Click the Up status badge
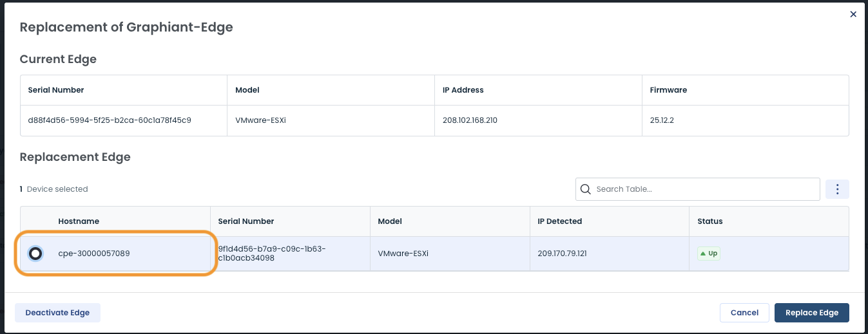868x334 pixels. tap(708, 254)
